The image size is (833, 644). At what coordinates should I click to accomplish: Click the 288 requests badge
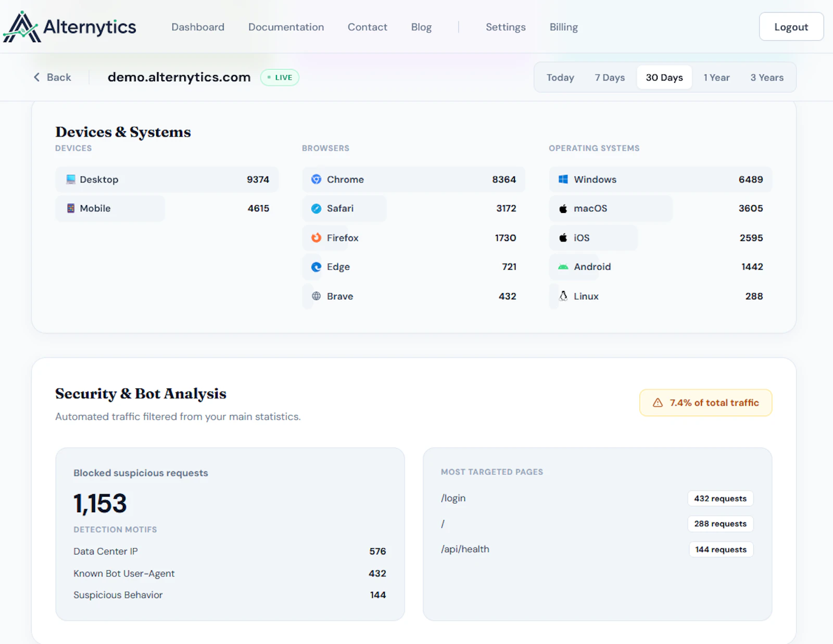720,524
